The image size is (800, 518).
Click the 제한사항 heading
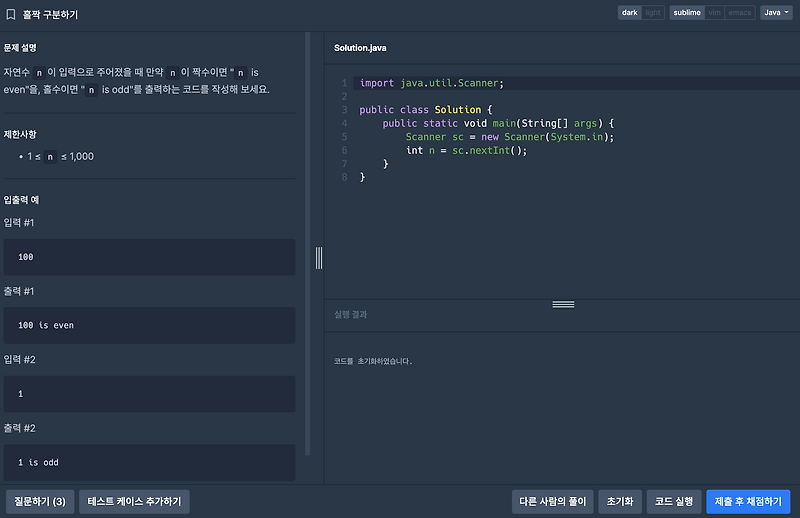20,135
